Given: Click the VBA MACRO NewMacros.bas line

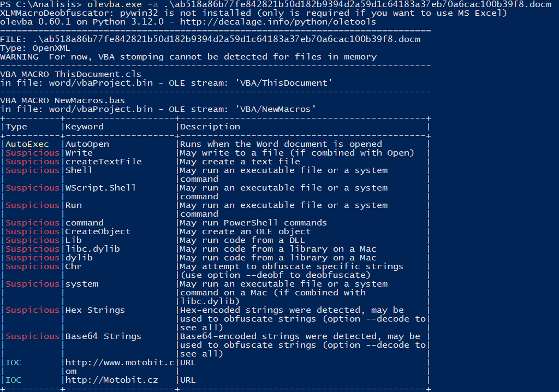Looking at the screenshot, I should [63, 100].
